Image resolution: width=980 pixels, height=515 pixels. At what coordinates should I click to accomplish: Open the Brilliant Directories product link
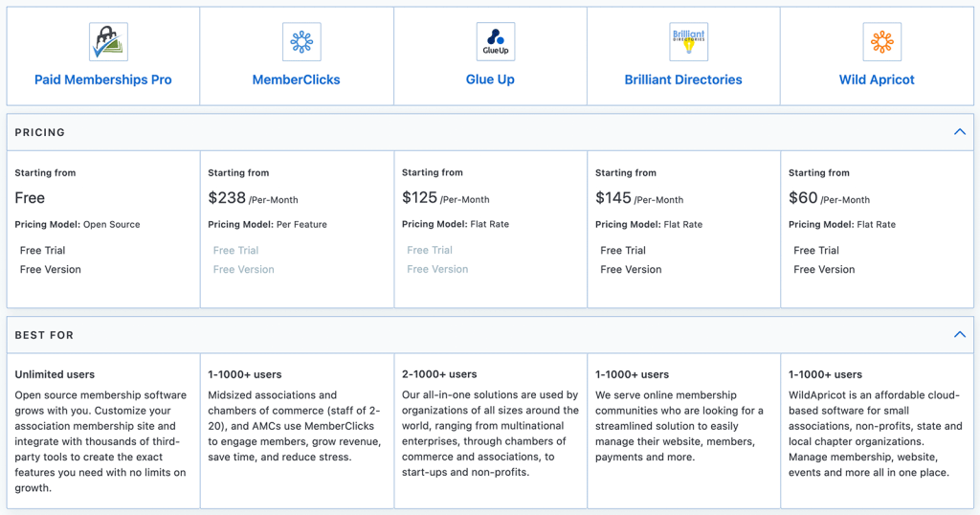click(683, 79)
